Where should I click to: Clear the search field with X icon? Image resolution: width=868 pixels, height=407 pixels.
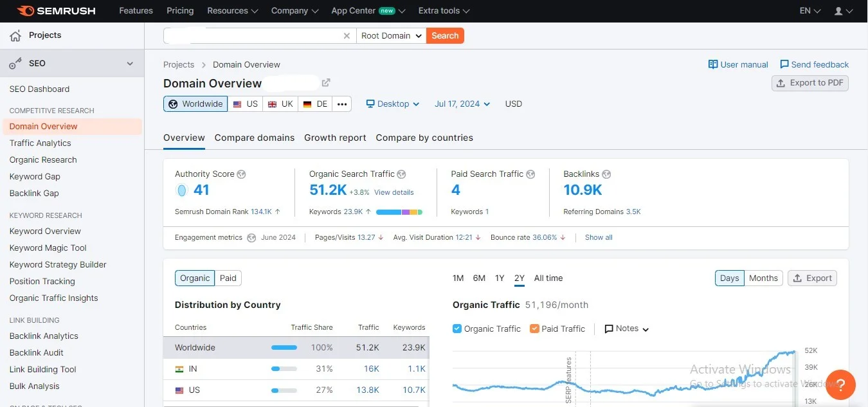347,36
